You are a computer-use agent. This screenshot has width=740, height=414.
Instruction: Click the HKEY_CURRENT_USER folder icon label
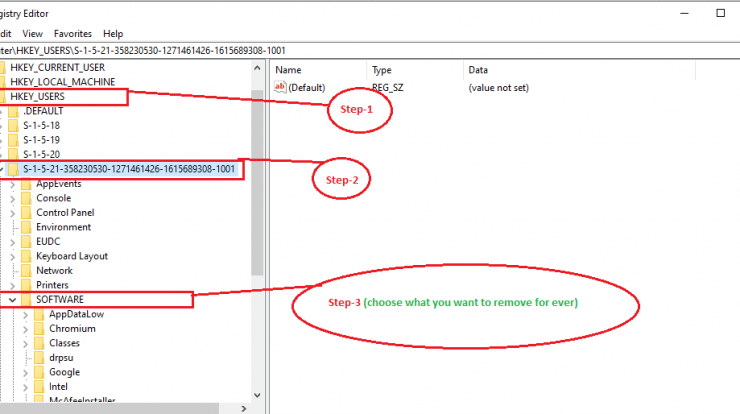58,68
